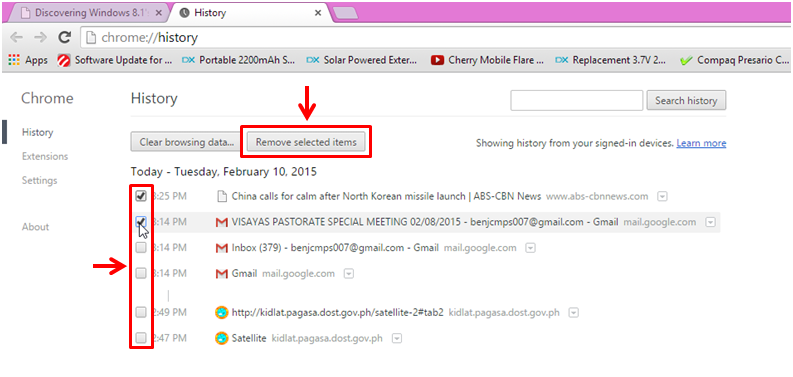The width and height of the screenshot is (793, 377).
Task: Click Remove selected items button
Action: tap(306, 142)
